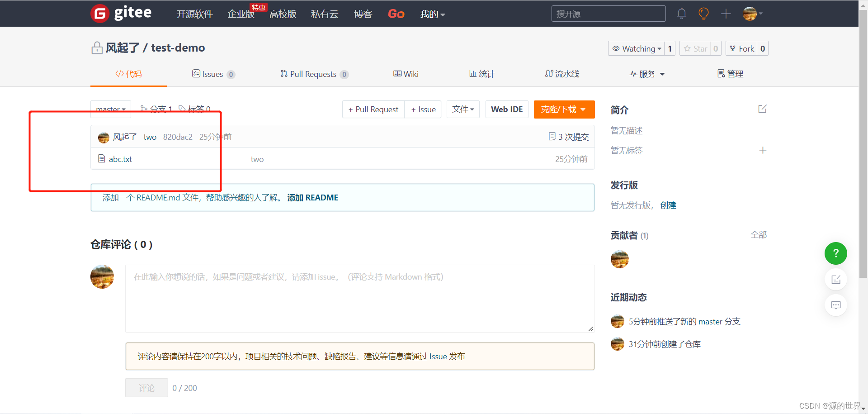Open the Pull Requests tab

pyautogui.click(x=314, y=74)
